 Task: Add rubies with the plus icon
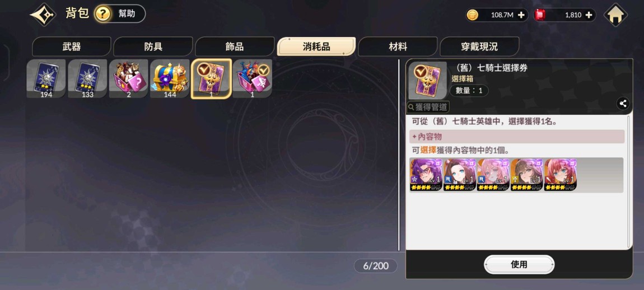(x=589, y=15)
